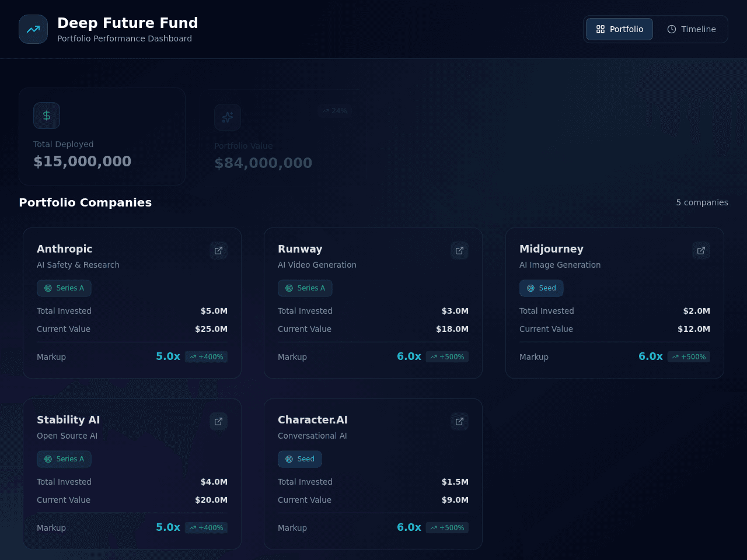The image size is (747, 560).
Task: Click the +400% markup chip on Anthropic card
Action: click(x=206, y=357)
